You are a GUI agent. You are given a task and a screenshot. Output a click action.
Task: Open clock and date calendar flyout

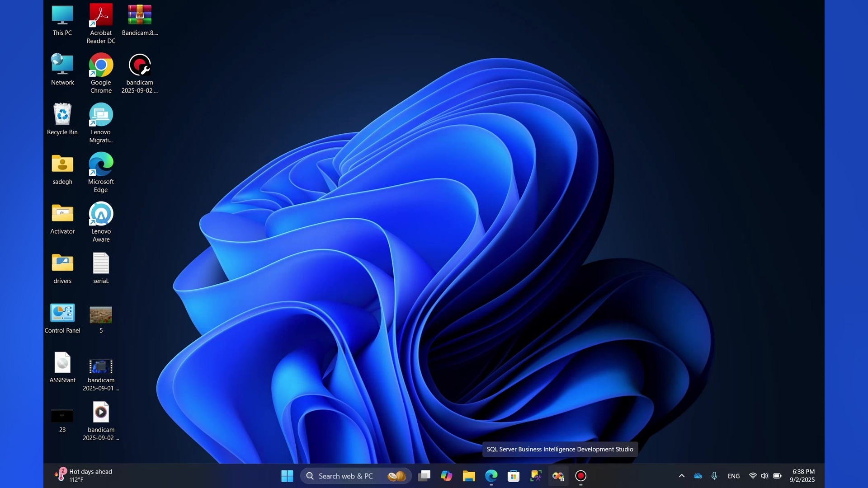point(802,476)
